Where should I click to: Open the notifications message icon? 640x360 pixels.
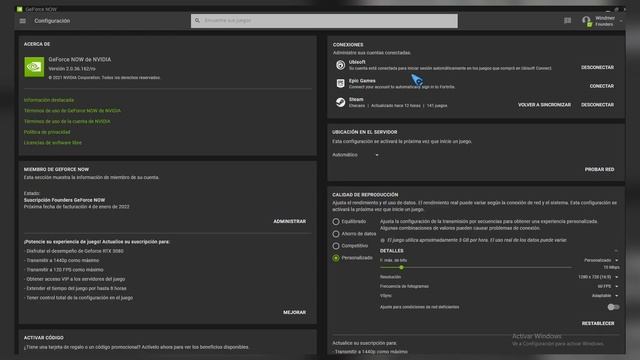(567, 20)
